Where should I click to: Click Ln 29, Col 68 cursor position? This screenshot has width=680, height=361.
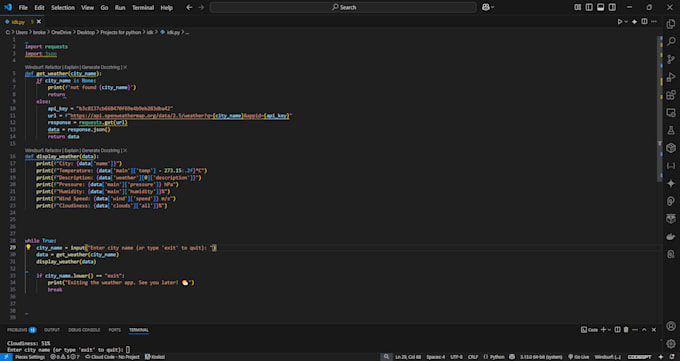[x=408, y=357]
